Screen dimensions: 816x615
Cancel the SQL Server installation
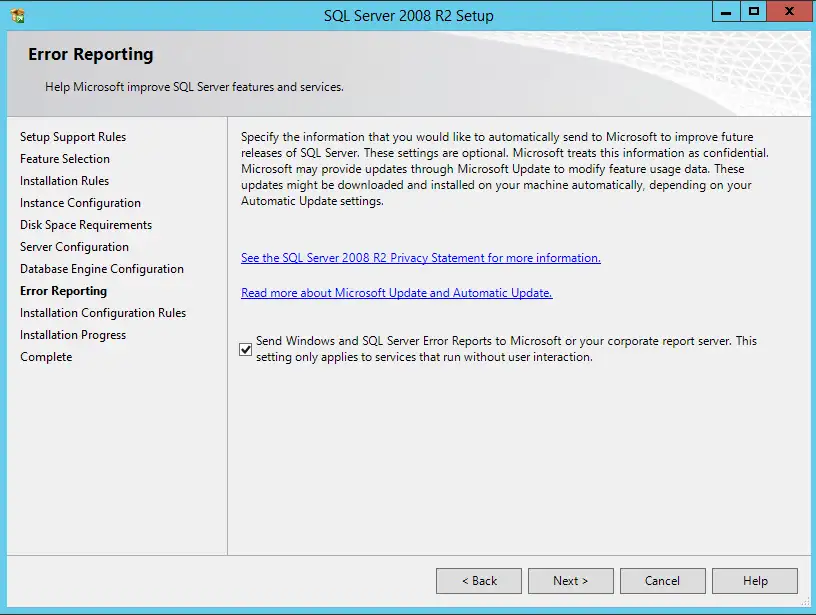click(x=662, y=580)
